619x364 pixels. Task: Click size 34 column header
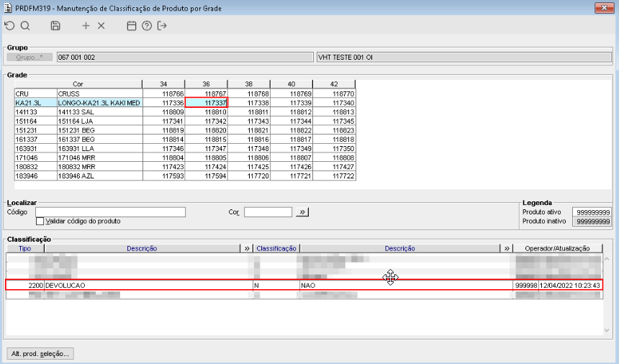pyautogui.click(x=163, y=84)
